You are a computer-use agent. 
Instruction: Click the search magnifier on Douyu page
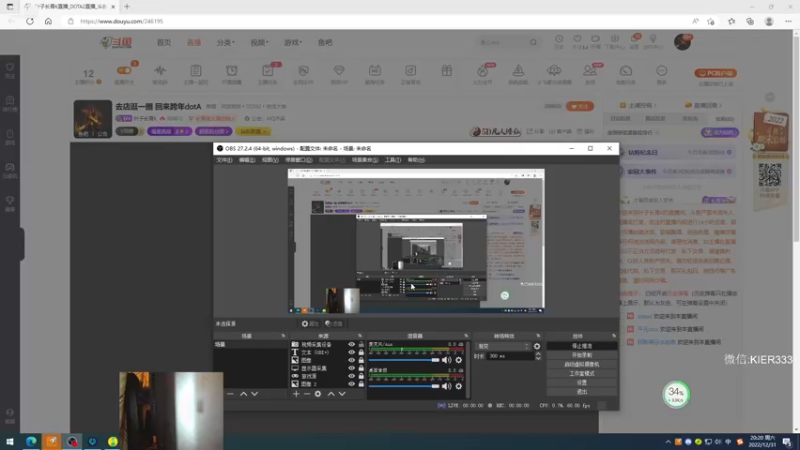(533, 42)
